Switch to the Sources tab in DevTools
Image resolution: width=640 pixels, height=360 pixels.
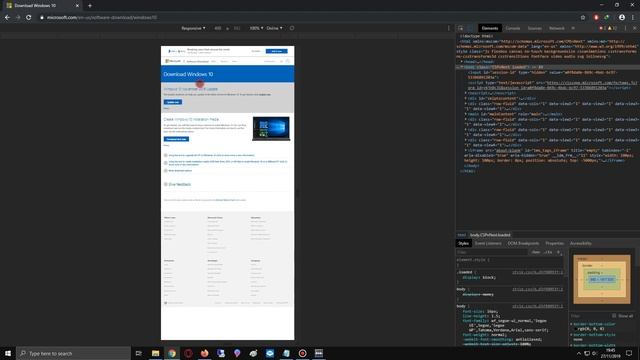[x=535, y=28]
